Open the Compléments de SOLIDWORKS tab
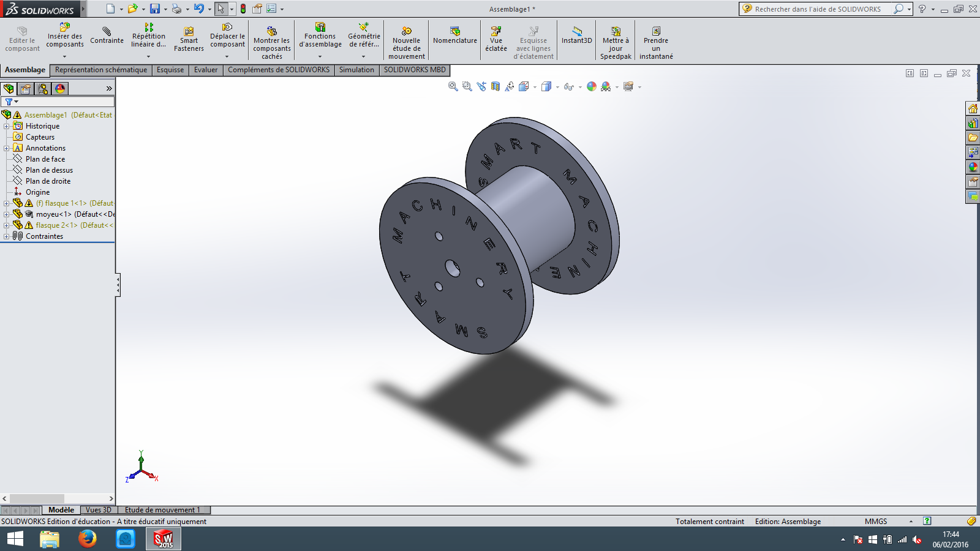 [279, 70]
